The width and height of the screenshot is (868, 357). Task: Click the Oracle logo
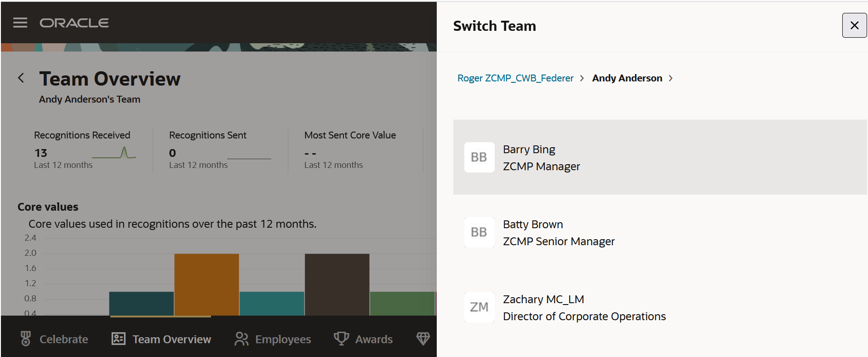click(74, 23)
